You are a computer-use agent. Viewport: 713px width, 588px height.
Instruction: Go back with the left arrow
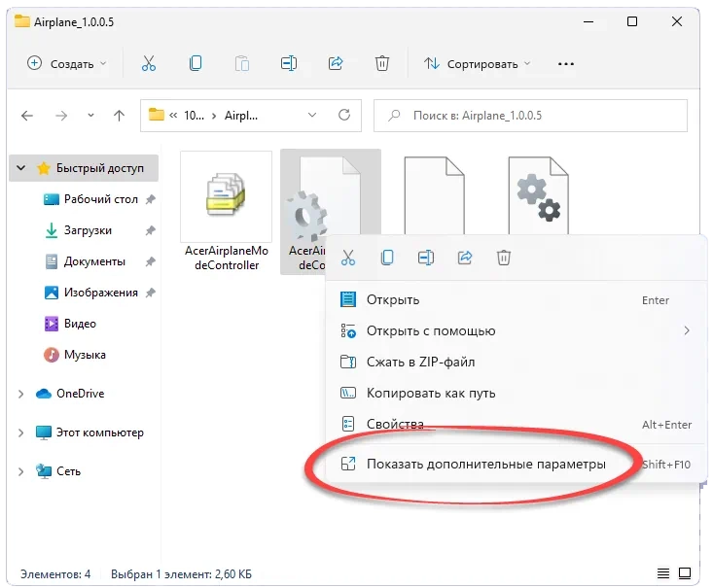pyautogui.click(x=27, y=116)
